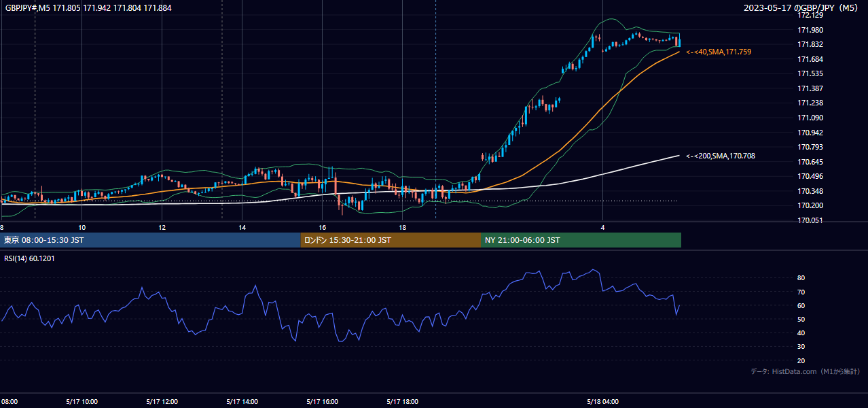
Task: Click the 171.535 price axis label
Action: [x=810, y=73]
